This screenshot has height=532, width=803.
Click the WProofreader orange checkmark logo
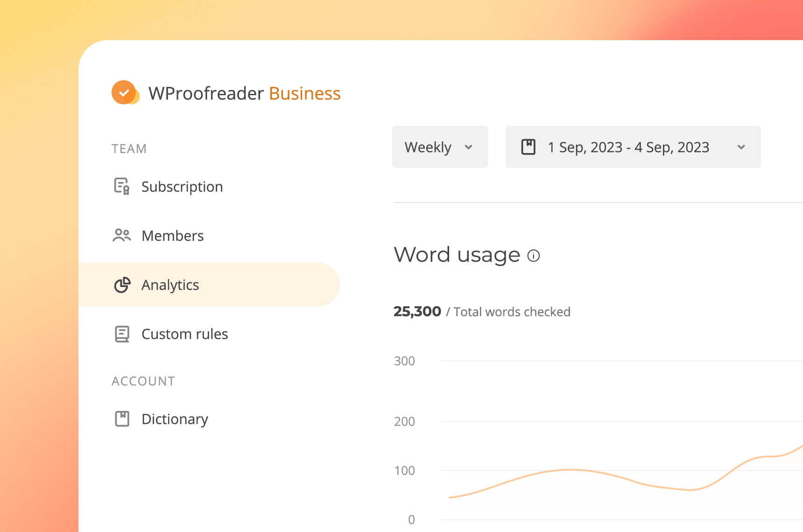[125, 92]
